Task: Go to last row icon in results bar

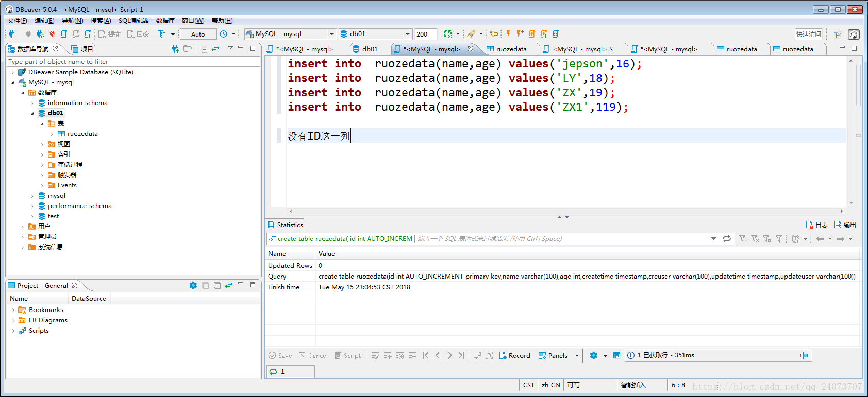Action: click(461, 355)
